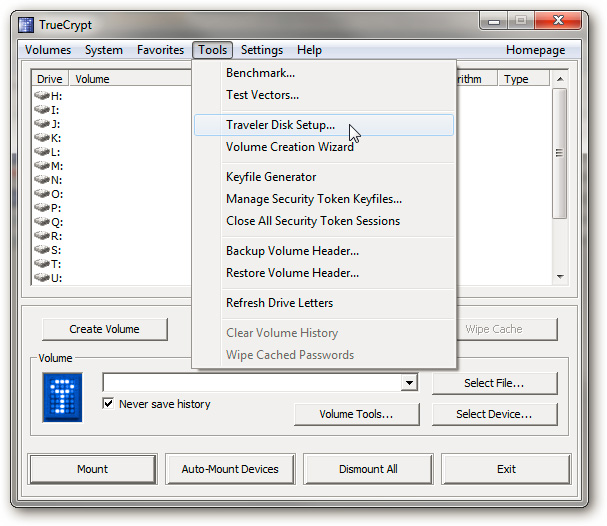Select drive U: icon in list

click(x=42, y=278)
